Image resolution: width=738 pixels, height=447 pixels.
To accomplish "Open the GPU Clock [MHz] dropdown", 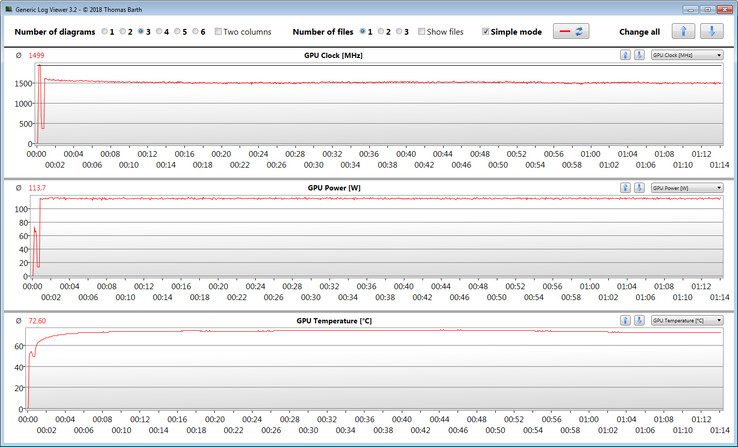I will click(x=686, y=55).
